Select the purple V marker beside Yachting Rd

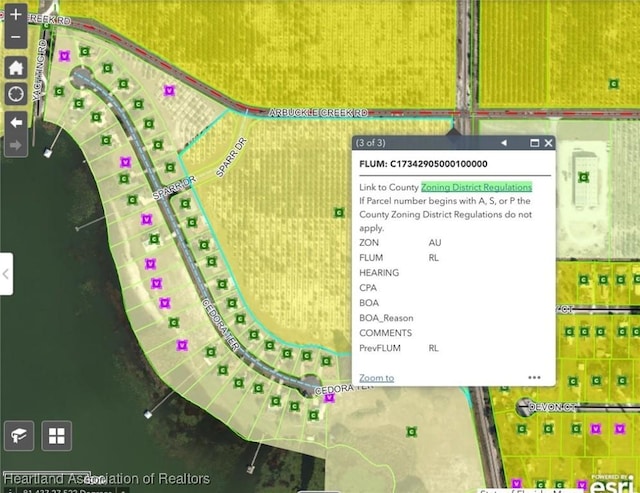(x=64, y=56)
